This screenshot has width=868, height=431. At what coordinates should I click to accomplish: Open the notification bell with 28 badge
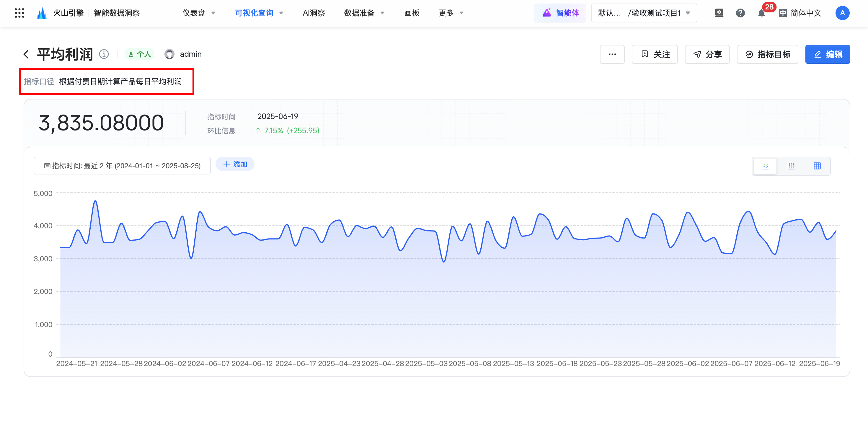761,13
